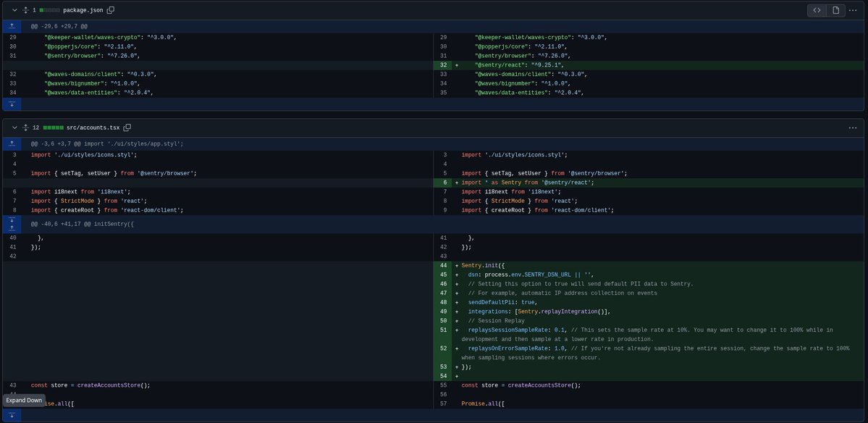Expand up beside the initSentry hunk header
Screen dimensions: 868x423
pyautogui.click(x=12, y=228)
